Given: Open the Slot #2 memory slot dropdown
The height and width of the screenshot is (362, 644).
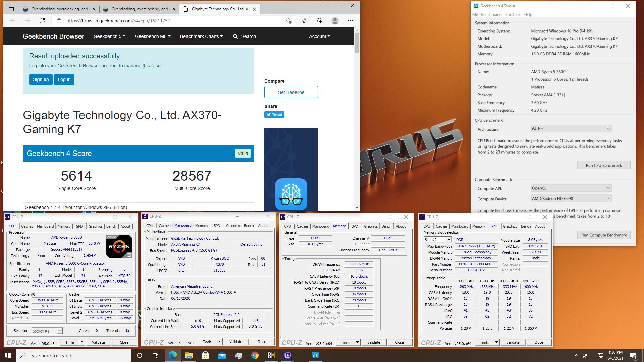Looking at the screenshot, I should point(438,240).
